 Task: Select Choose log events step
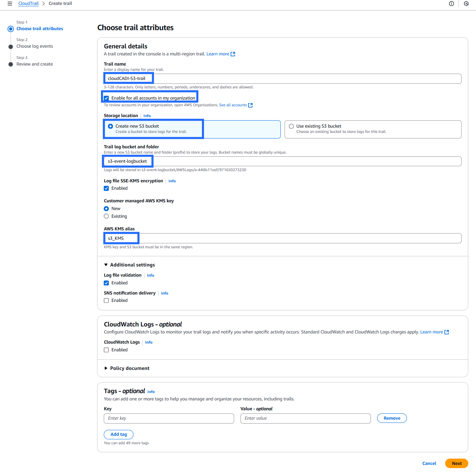point(34,46)
